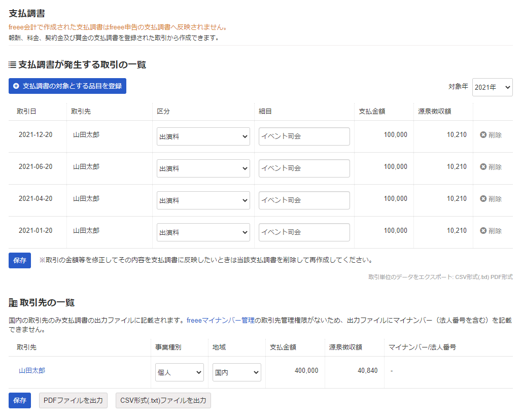522x420 pixels.
Task: Open 区分 dropdown for the 2021-04-20 row
Action: pos(203,200)
